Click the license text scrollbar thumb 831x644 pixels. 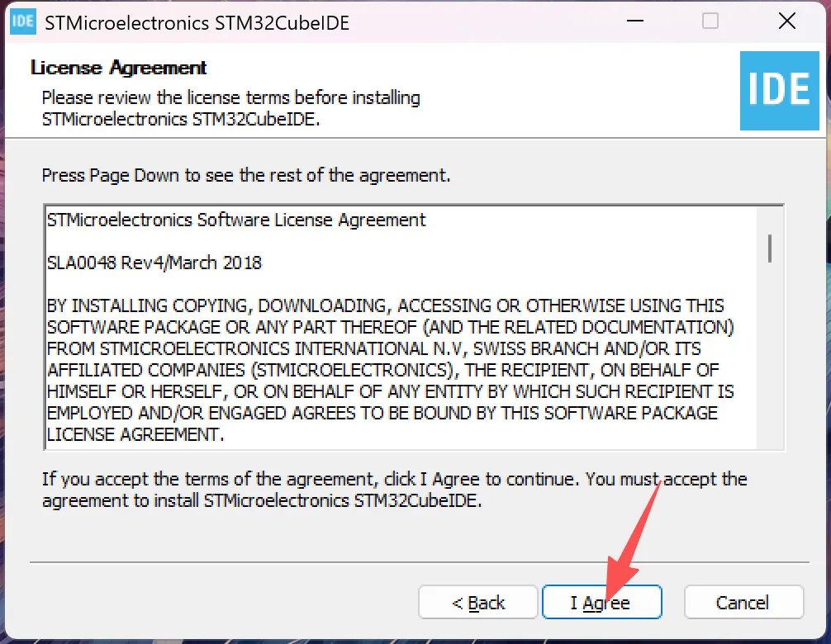[x=770, y=248]
